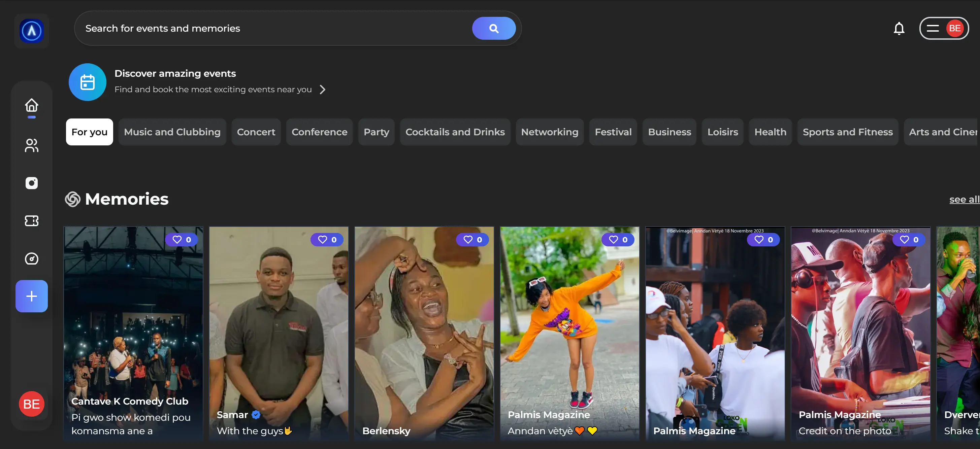Switch to the Festival category tab
This screenshot has height=449, width=980.
click(613, 132)
